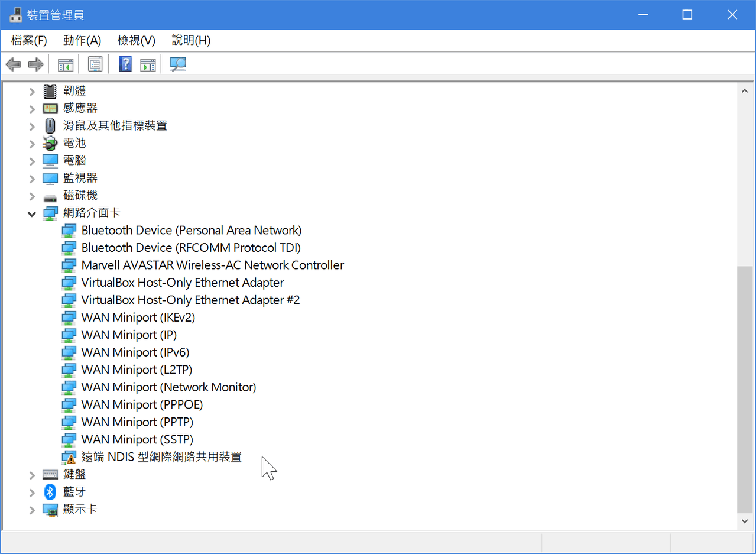Screen dimensions: 756x554
Task: Collapse the 網路介面卡 category
Action: 31,213
